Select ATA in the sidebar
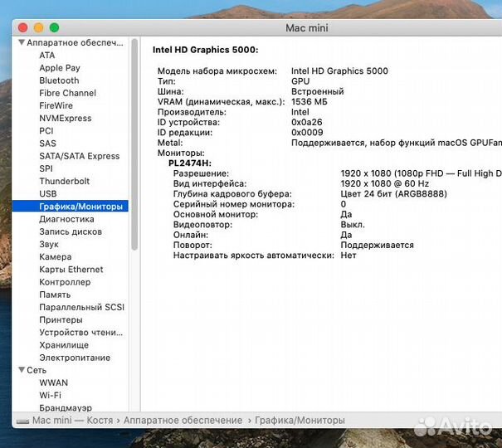The height and width of the screenshot is (448, 502). 47,55
